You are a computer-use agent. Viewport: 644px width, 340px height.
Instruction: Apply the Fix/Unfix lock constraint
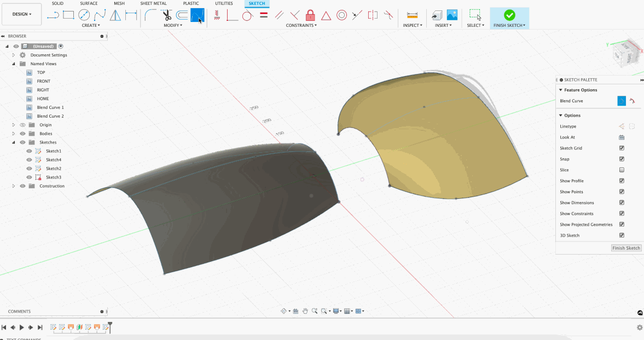310,15
